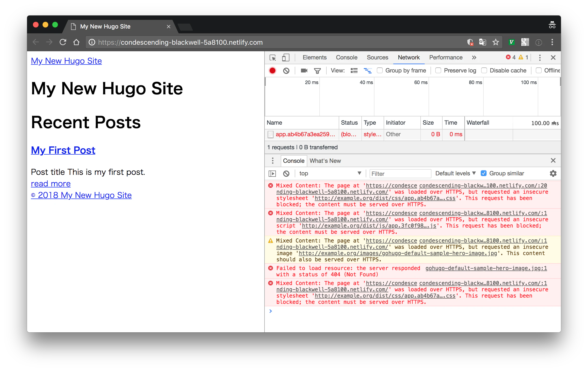Toggle the network filter funnel icon

click(317, 71)
